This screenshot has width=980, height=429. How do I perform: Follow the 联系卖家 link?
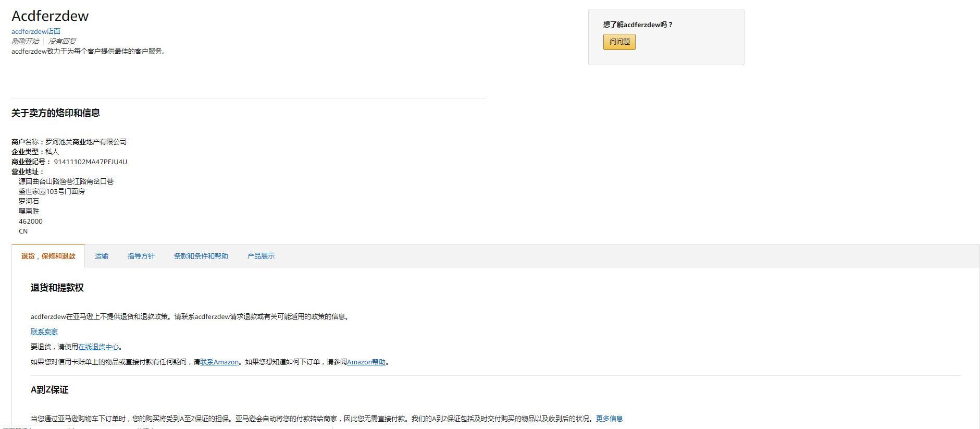[x=44, y=332]
